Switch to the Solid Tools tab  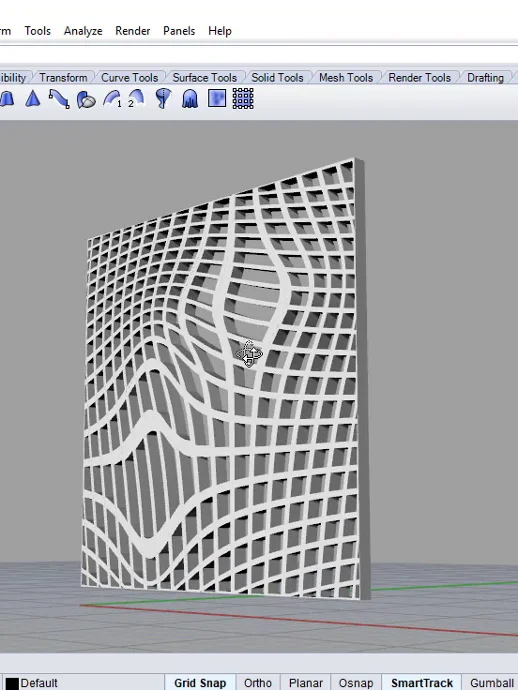point(277,77)
